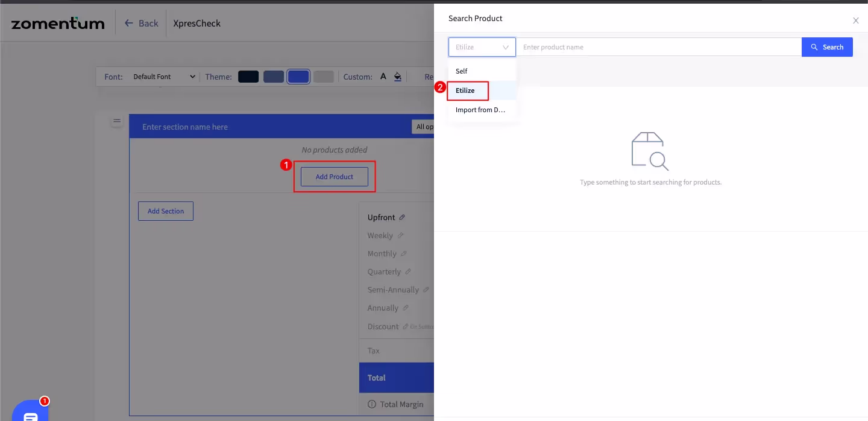Click the empty-state product search icon
868x421 pixels.
tap(650, 151)
